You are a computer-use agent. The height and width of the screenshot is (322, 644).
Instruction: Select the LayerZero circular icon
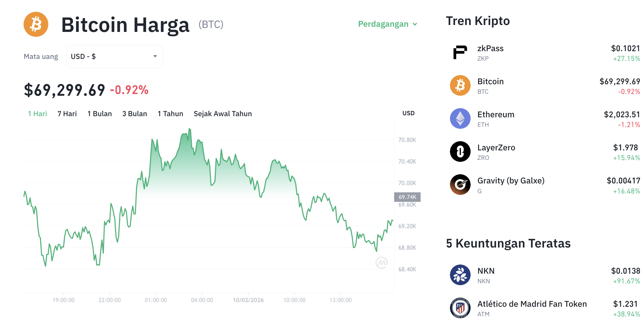(x=460, y=152)
